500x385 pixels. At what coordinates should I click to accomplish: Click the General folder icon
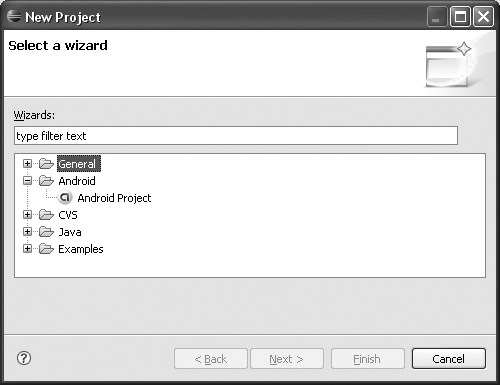coord(46,164)
